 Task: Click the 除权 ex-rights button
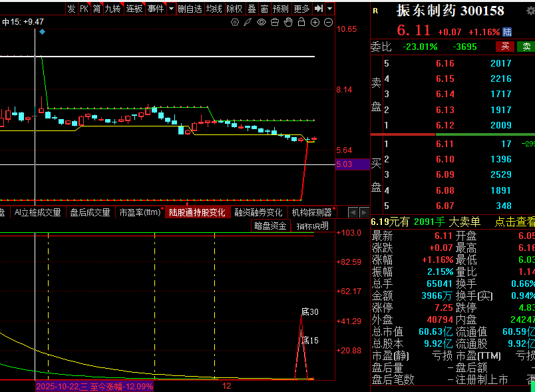(x=234, y=9)
